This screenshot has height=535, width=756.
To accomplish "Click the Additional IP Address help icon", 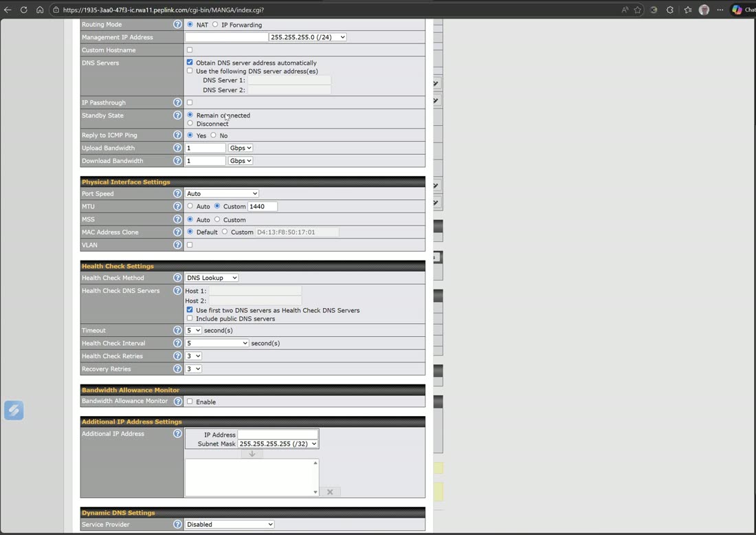I will [x=177, y=433].
